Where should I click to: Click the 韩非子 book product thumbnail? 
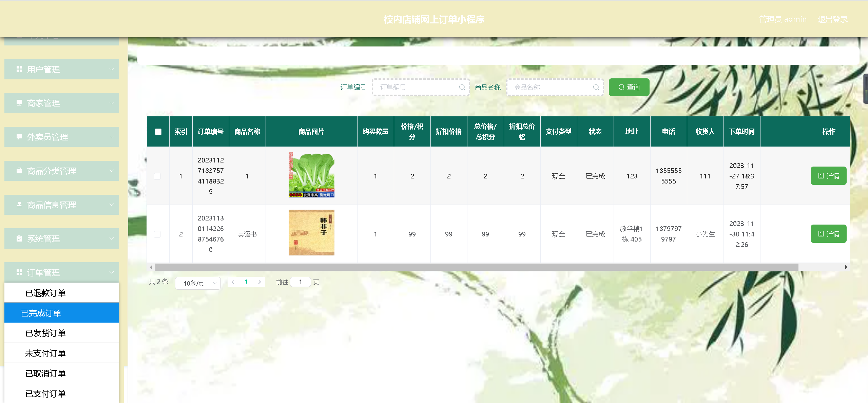click(x=311, y=232)
